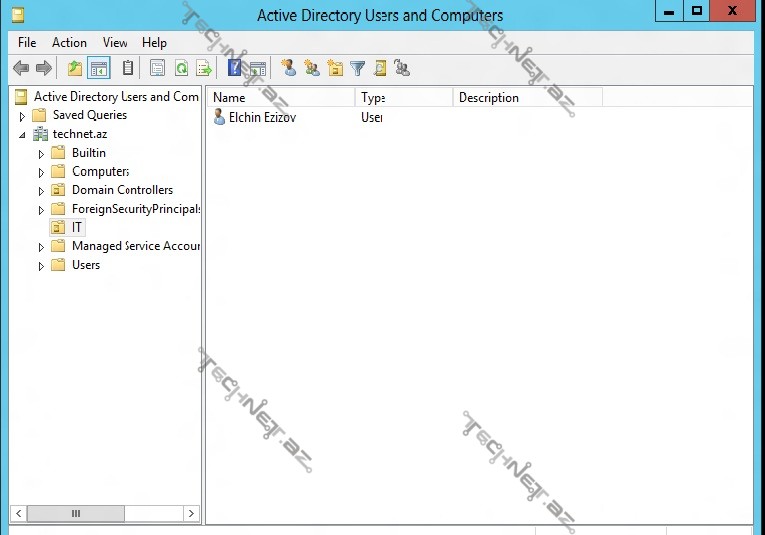
Task: Close the Active Directory Users and Computers window
Action: 732,11
